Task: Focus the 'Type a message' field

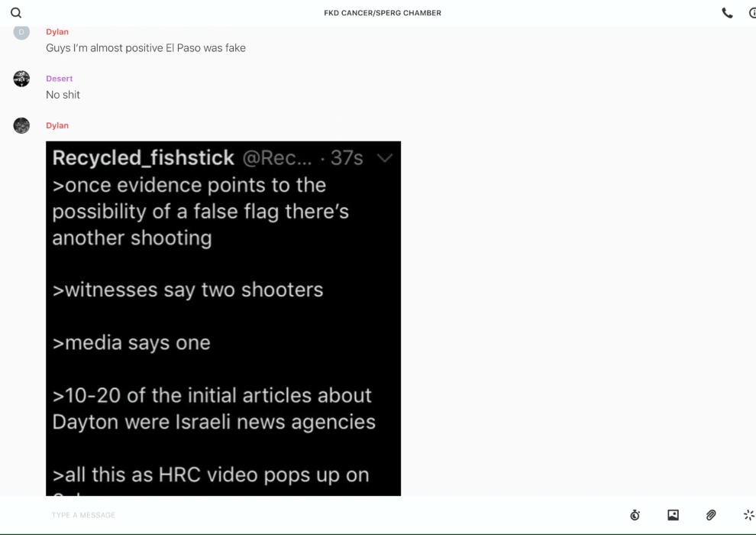Action: click(x=305, y=515)
